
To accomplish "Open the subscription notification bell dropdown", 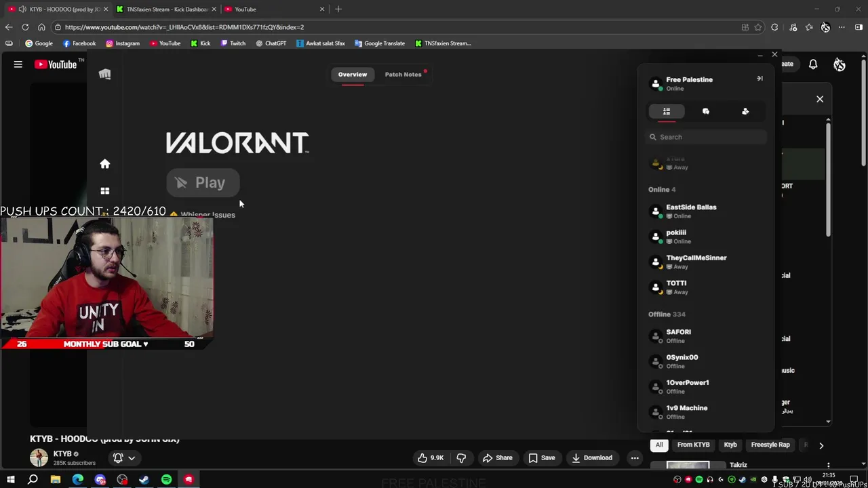I will [124, 458].
